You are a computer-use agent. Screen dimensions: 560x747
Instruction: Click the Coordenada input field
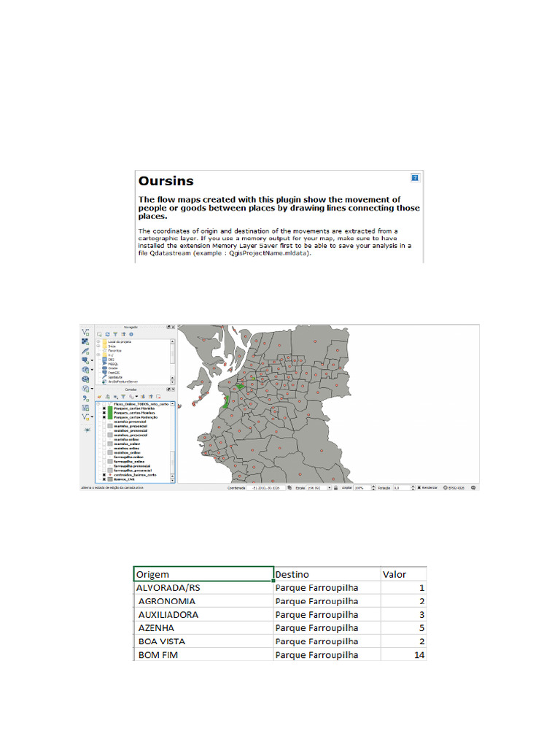point(265,487)
